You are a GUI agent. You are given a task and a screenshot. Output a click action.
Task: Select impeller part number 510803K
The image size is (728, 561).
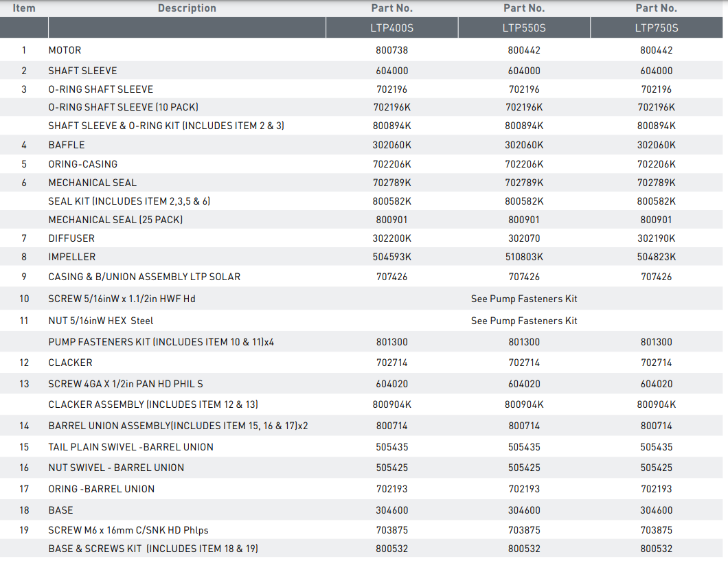pyautogui.click(x=524, y=257)
